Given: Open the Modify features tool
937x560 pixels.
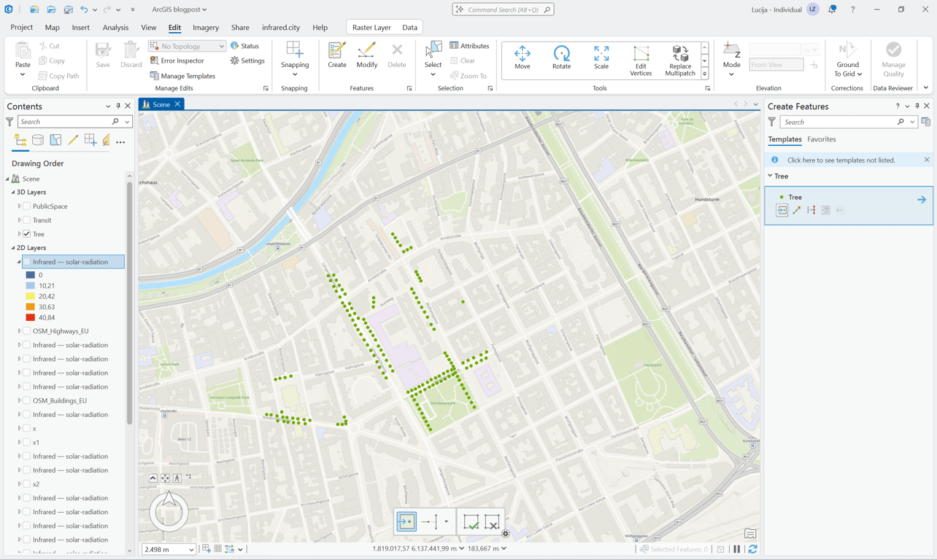Looking at the screenshot, I should click(x=367, y=56).
